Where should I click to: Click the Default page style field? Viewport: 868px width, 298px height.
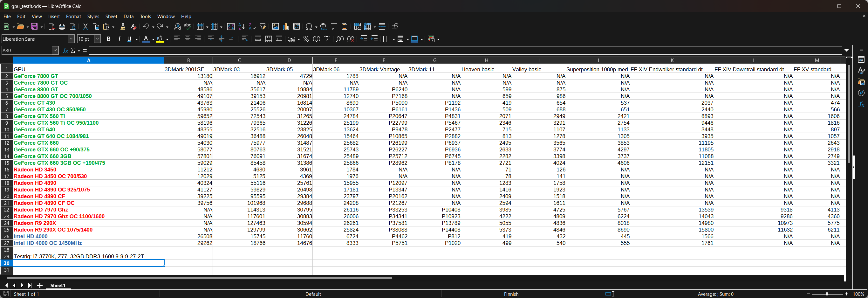pyautogui.click(x=313, y=294)
